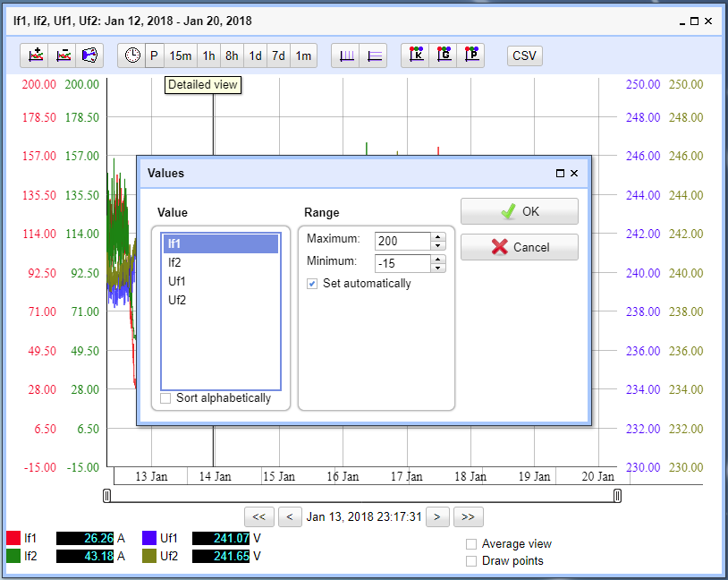
Task: Decrease the Minimum value with down arrow
Action: pos(438,268)
